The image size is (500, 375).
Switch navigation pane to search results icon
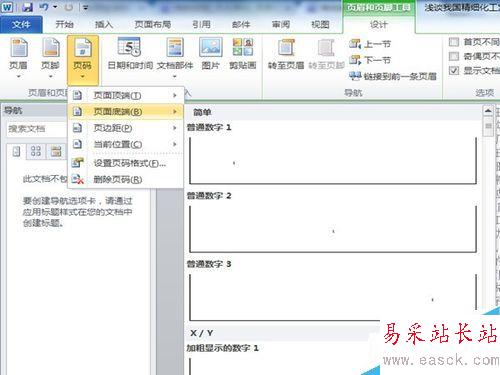(x=56, y=151)
